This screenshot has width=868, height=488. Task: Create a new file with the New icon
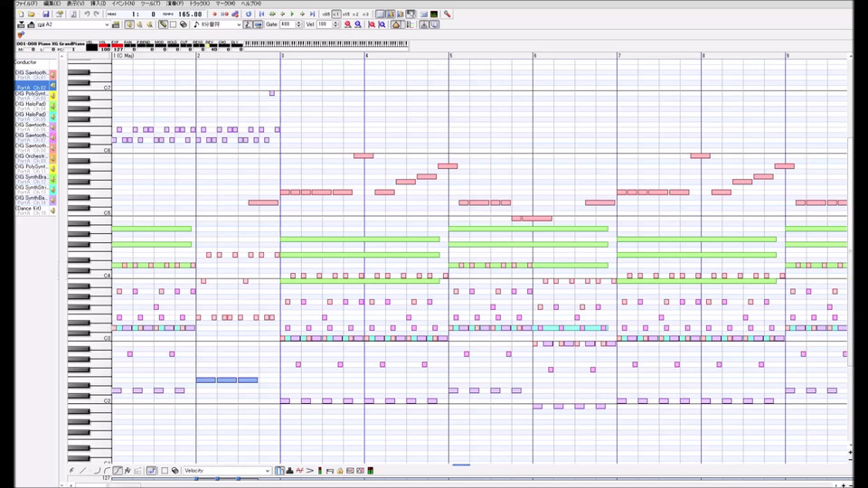click(21, 14)
